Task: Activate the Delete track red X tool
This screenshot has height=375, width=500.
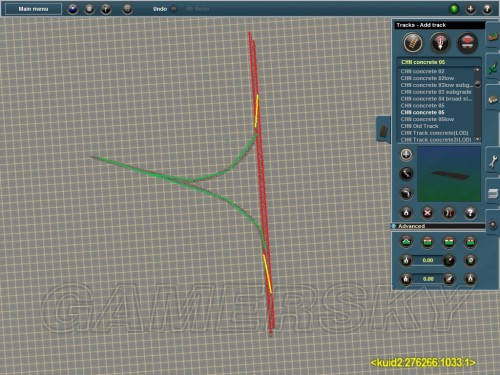Action: tap(427, 213)
